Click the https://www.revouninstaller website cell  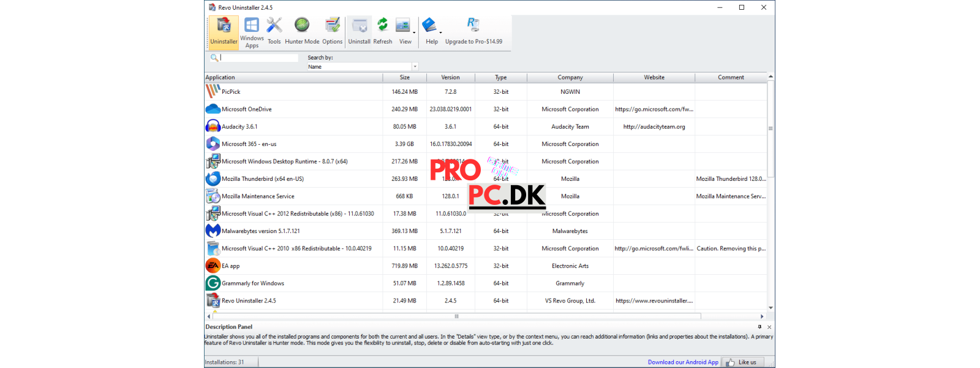[654, 301]
